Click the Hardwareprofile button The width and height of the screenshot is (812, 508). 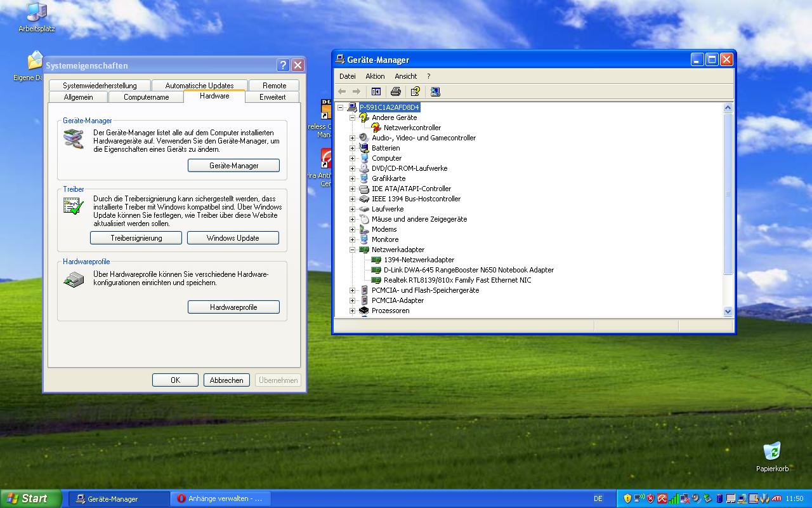pos(233,307)
